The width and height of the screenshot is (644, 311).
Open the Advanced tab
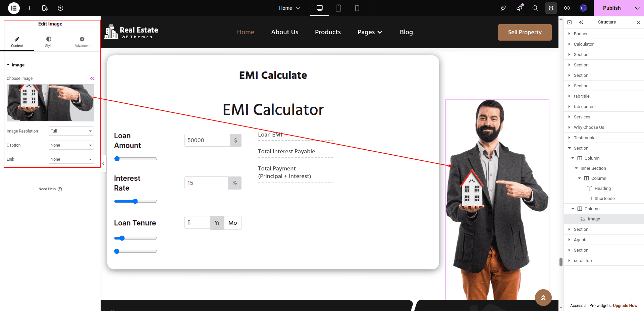[82, 42]
